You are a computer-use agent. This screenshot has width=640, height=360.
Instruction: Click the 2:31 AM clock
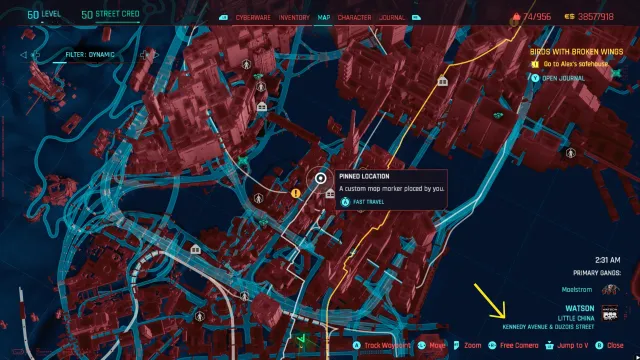607,260
